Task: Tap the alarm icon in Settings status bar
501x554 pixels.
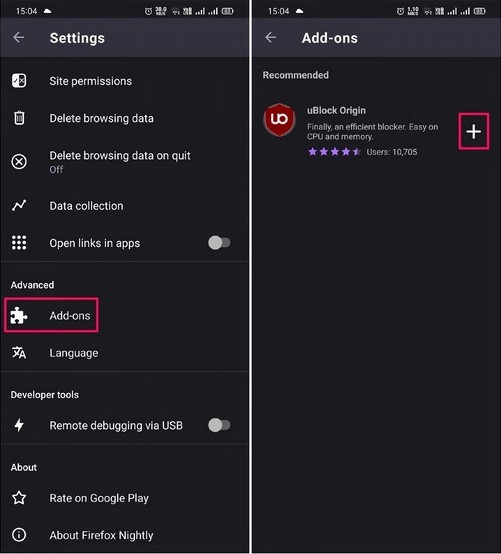Action: [148, 11]
